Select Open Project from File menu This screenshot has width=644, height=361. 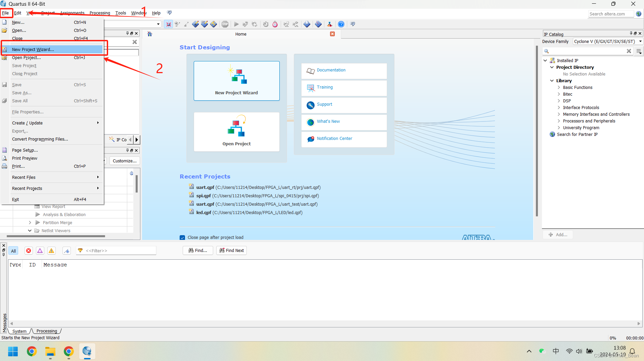point(52,58)
